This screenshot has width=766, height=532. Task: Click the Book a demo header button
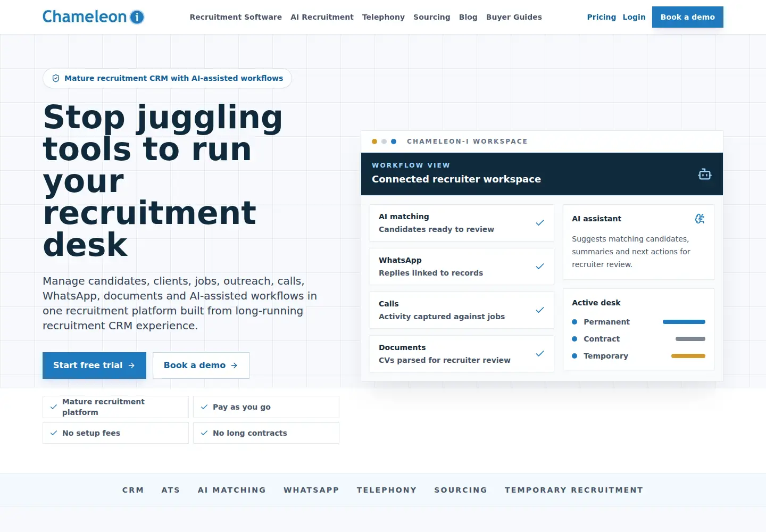click(x=688, y=17)
